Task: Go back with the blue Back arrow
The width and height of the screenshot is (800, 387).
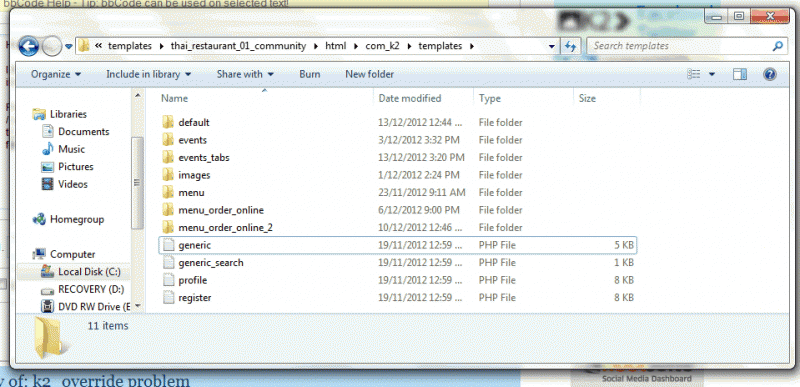Action: click(x=29, y=47)
